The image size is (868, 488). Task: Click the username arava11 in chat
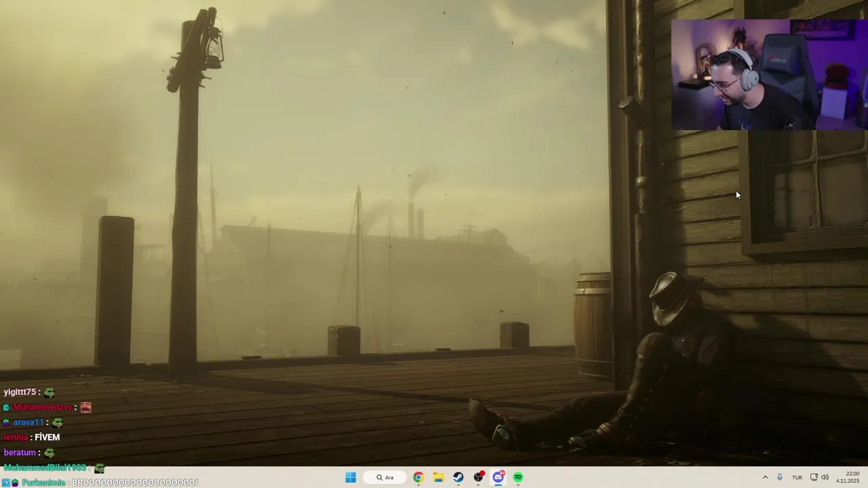click(x=28, y=422)
